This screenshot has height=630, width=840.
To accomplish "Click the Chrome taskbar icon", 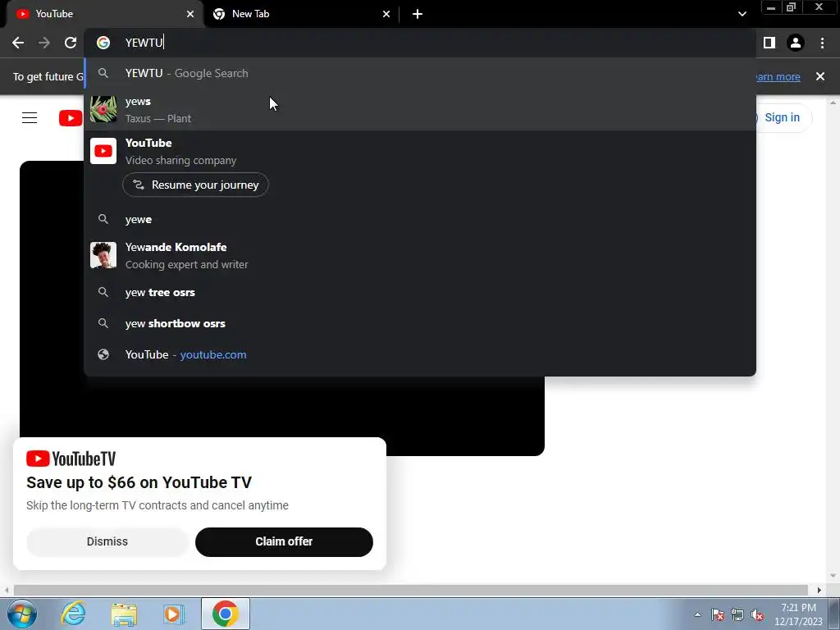I will tap(226, 614).
